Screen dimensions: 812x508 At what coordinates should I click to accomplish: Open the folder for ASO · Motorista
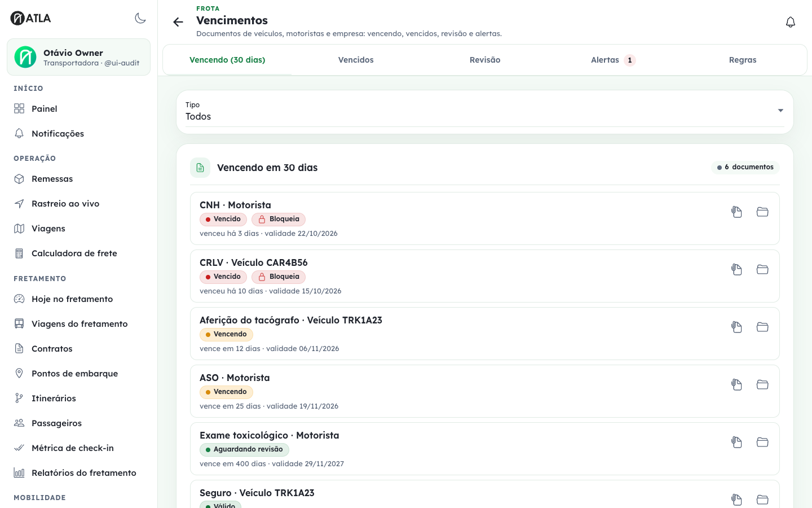tap(762, 384)
